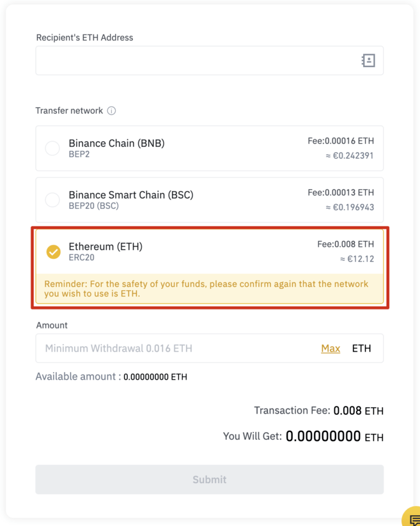Click the Fee:0.00013 ETH text
This screenshot has width=420, height=526.
(341, 192)
